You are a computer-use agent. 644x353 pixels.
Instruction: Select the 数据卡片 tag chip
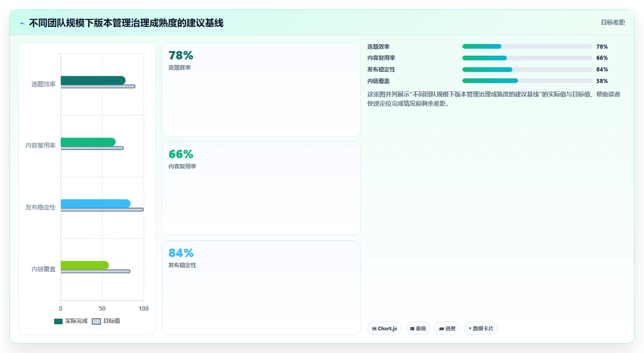[481, 328]
